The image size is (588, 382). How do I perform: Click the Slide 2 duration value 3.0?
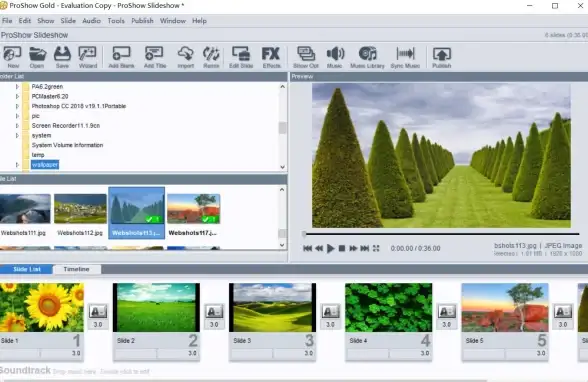click(192, 353)
